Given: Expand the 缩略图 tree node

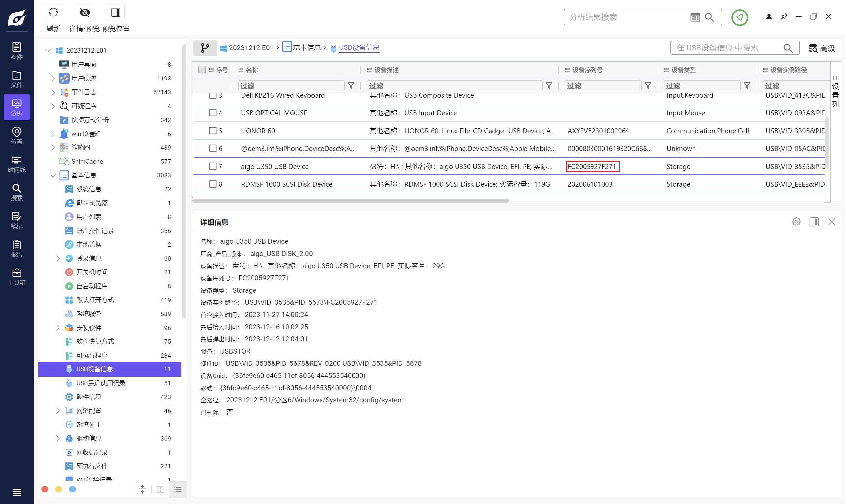Looking at the screenshot, I should [x=53, y=147].
